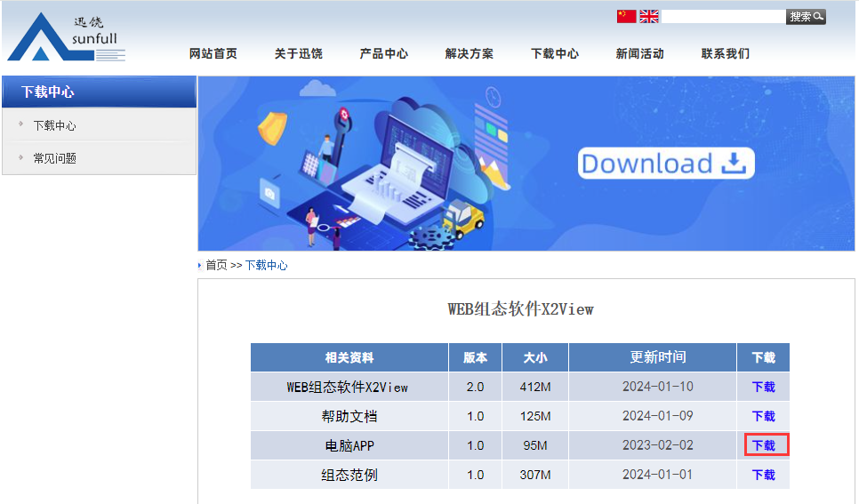Click the Sunfull logo
The height and width of the screenshot is (504, 859).
click(67, 36)
